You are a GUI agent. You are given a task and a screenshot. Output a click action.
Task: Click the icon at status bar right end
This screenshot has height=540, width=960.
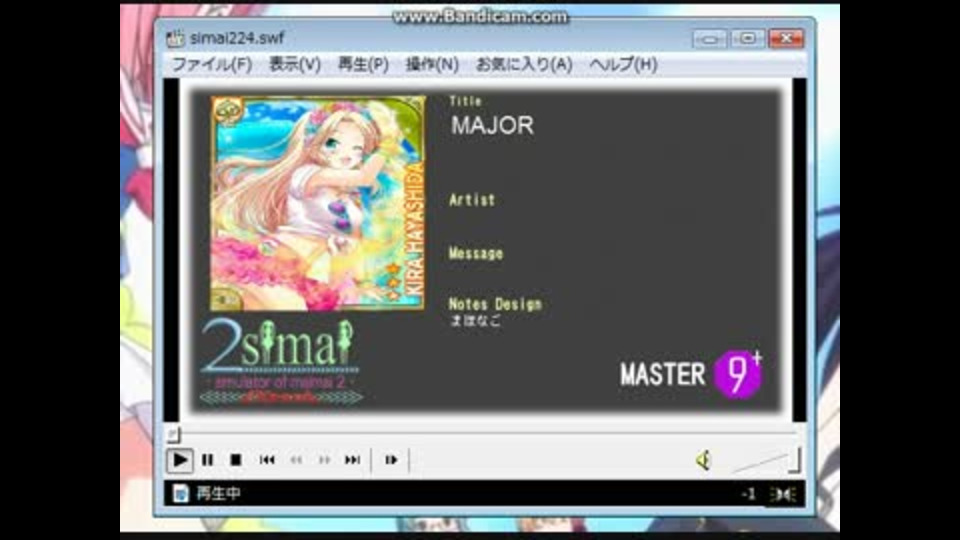click(783, 494)
